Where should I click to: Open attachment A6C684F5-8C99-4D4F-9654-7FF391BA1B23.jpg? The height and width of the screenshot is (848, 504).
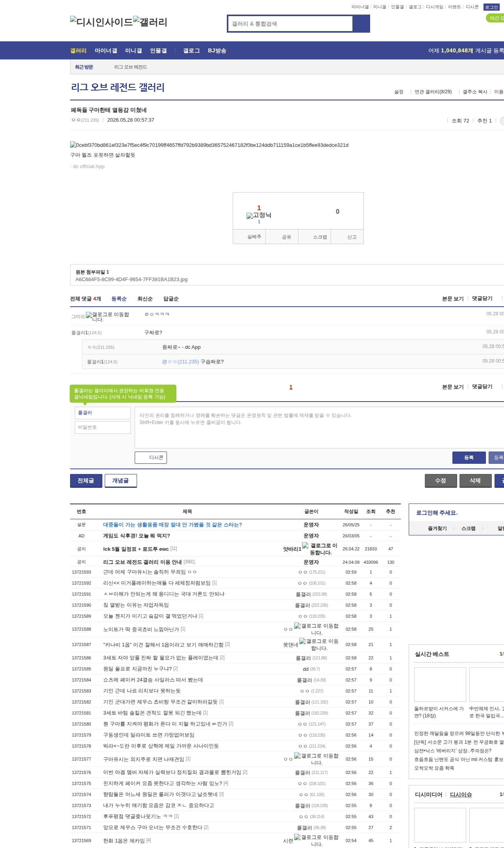[132, 280]
